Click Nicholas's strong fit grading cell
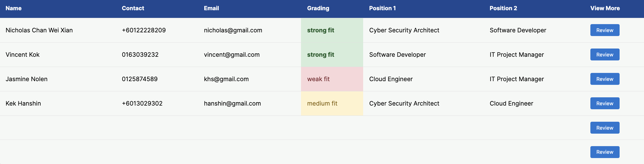644x164 pixels. (x=332, y=30)
